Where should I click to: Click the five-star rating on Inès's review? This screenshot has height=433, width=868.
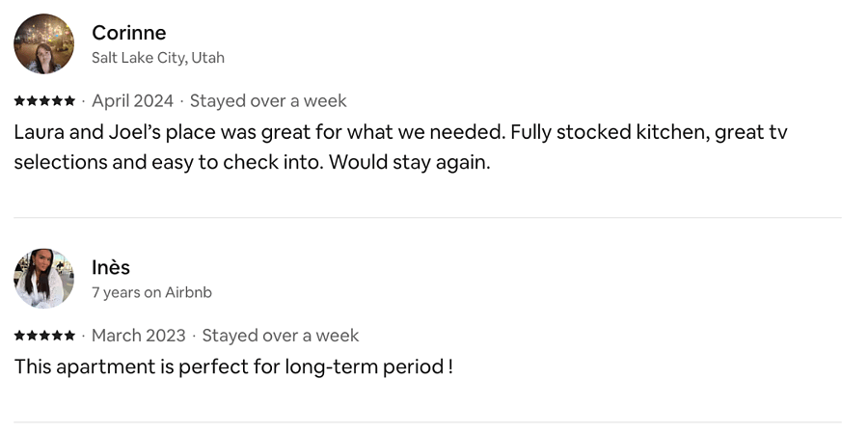tap(44, 336)
